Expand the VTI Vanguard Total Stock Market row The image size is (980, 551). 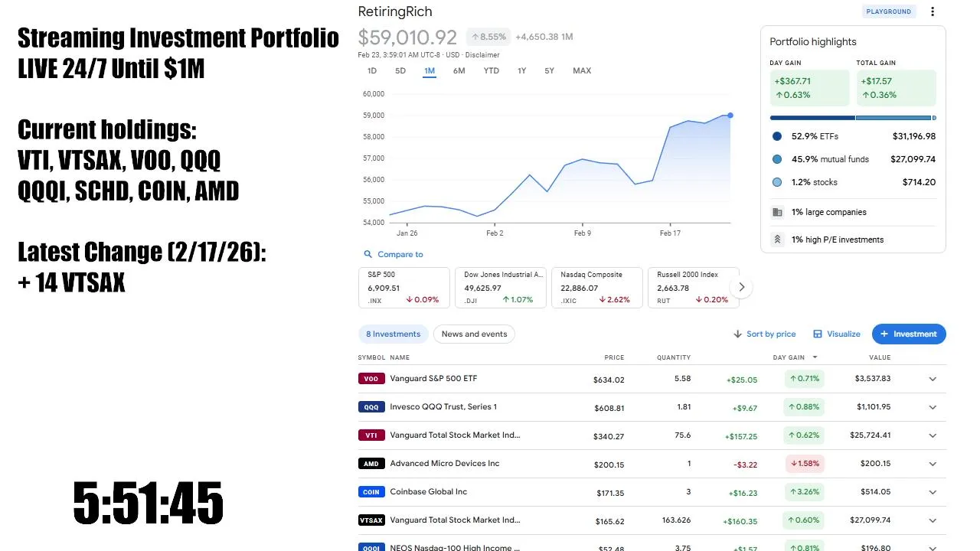[933, 435]
